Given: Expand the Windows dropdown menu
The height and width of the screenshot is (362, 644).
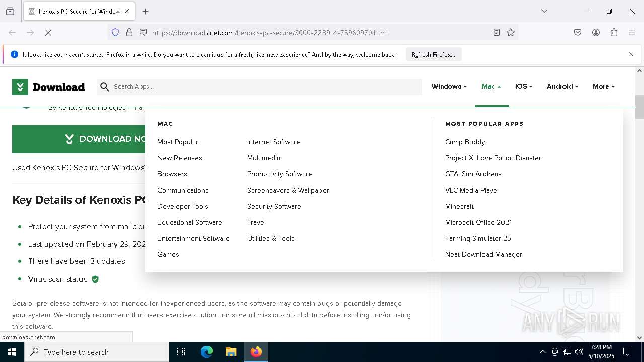Looking at the screenshot, I should coord(449,86).
